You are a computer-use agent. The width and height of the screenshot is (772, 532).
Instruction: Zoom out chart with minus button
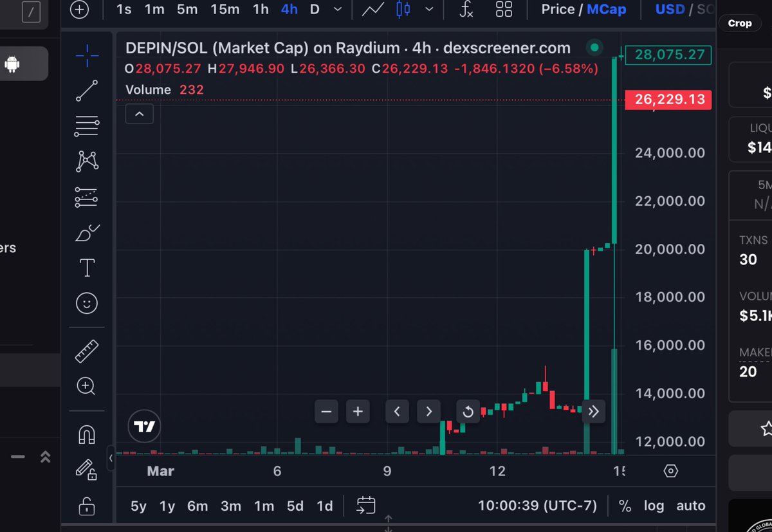pyautogui.click(x=327, y=412)
